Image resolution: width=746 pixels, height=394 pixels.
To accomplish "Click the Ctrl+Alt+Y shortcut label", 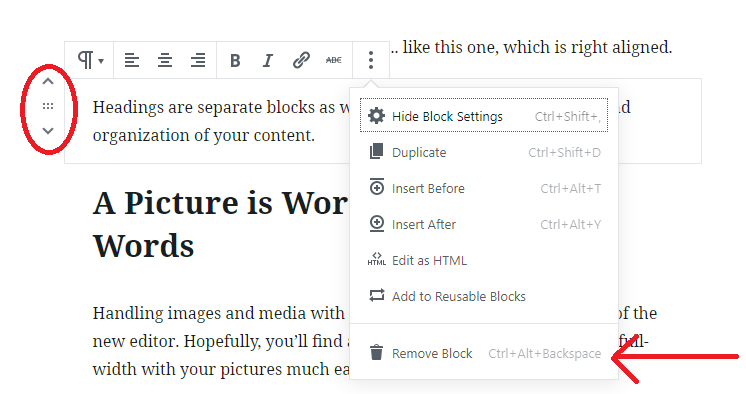I will 570,225.
